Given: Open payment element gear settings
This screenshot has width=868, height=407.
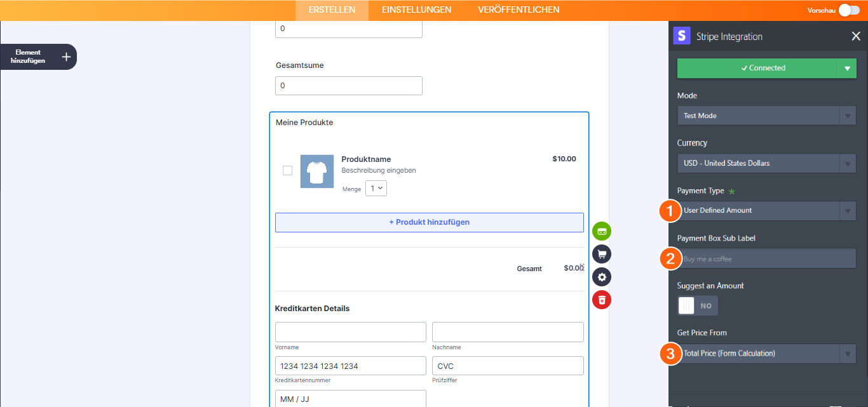Looking at the screenshot, I should [x=602, y=277].
